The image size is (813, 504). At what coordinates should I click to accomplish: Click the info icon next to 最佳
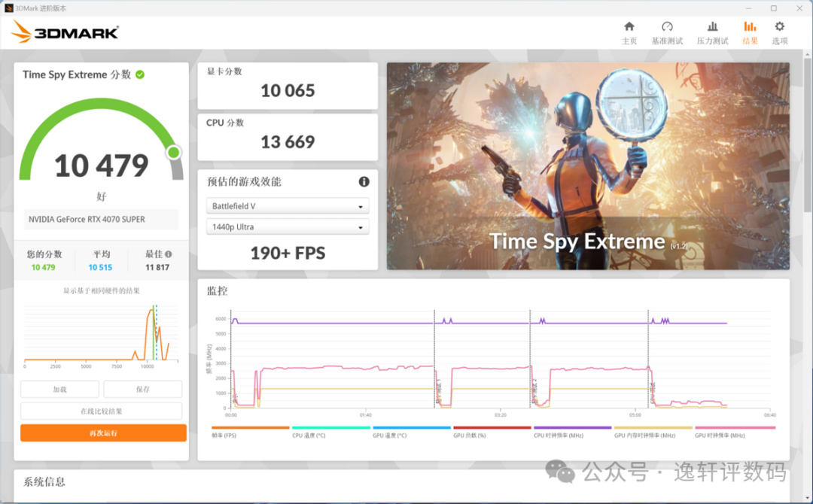point(169,254)
